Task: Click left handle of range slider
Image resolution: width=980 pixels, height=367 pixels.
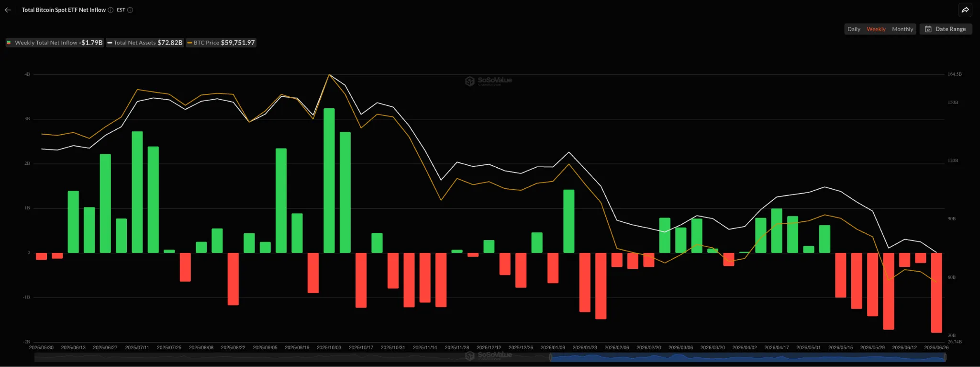Action: point(550,357)
